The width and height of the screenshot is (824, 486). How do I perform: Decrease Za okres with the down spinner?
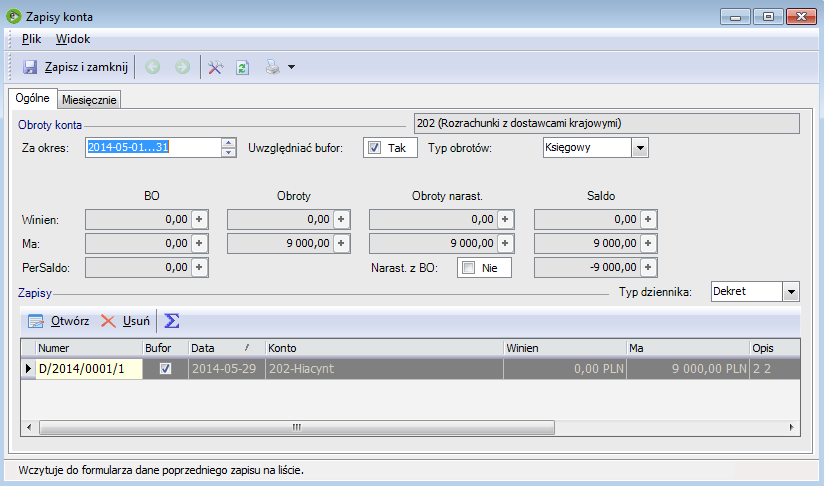point(229,152)
